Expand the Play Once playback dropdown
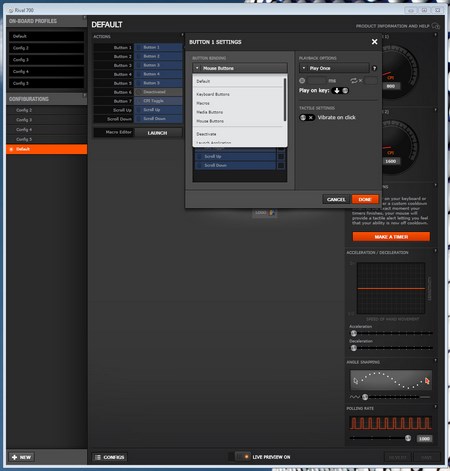Image resolution: width=450 pixels, height=471 pixels. pyautogui.click(x=334, y=68)
